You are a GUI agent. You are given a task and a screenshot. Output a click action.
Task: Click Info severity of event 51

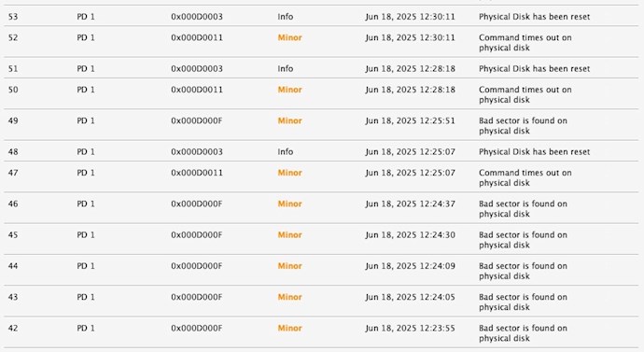(x=285, y=68)
